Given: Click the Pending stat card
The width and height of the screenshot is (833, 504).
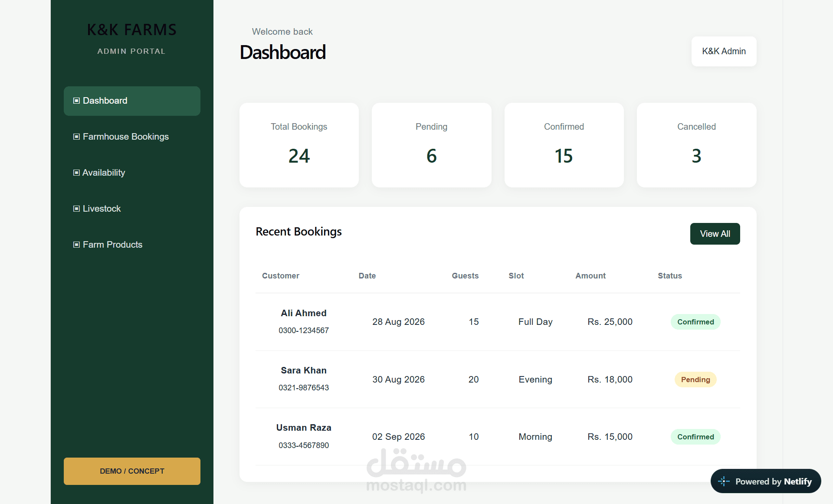Looking at the screenshot, I should 431,145.
